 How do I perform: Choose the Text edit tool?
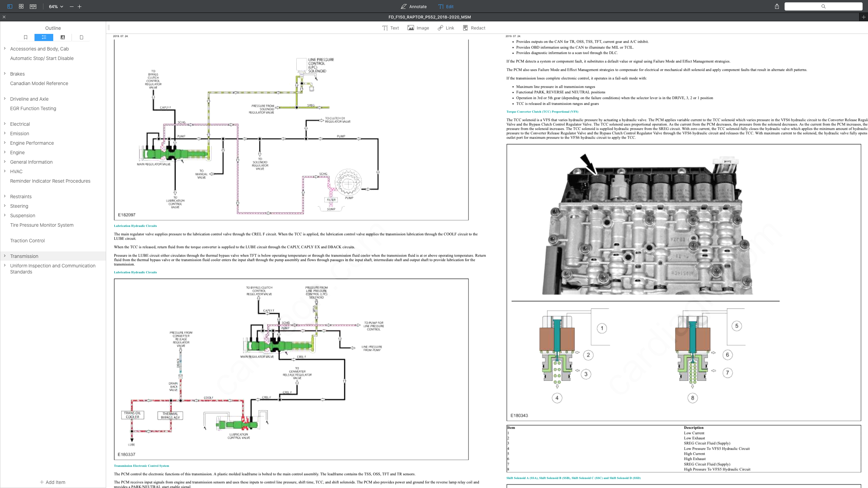390,28
